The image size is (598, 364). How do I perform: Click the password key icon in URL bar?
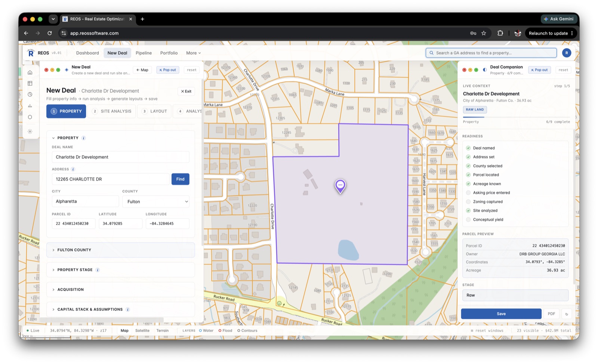point(473,33)
